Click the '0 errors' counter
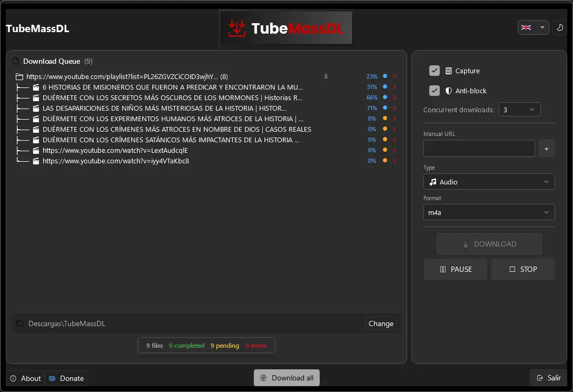 point(256,346)
